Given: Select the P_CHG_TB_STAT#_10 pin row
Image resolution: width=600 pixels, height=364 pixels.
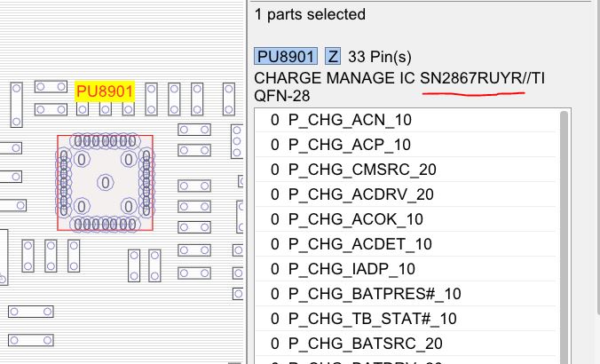Looking at the screenshot, I should point(406,319).
